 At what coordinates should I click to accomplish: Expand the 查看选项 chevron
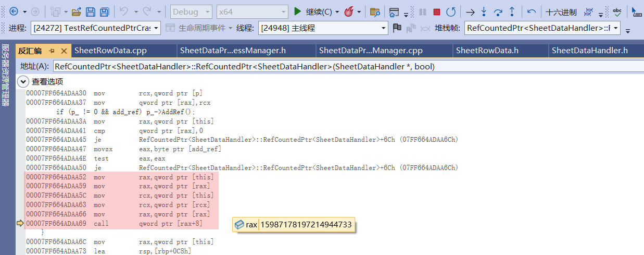23,81
